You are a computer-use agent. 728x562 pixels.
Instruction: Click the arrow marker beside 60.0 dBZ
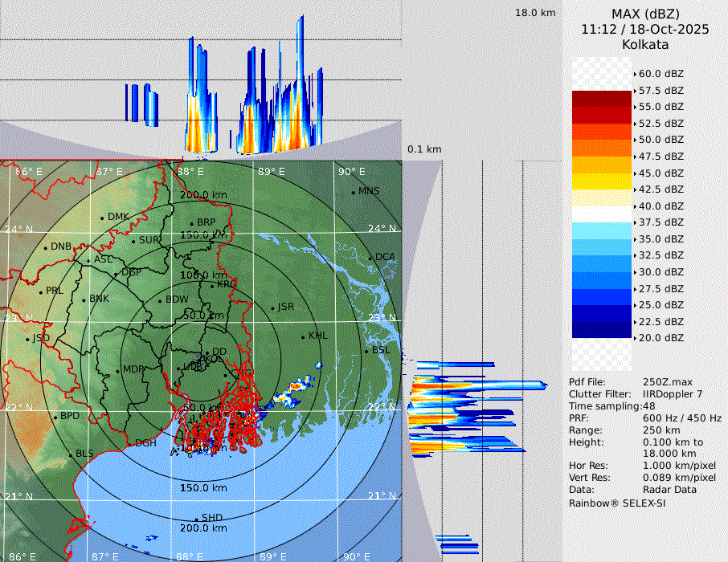(636, 74)
